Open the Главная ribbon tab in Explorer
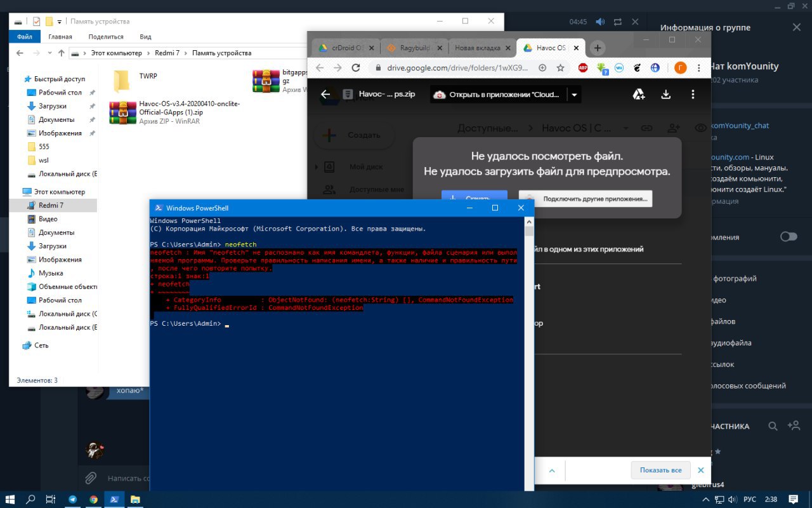The image size is (812, 508). pos(60,37)
